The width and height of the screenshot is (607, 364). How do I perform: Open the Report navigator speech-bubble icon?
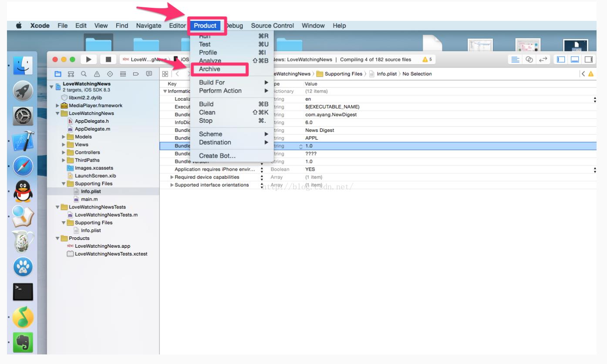tap(149, 74)
